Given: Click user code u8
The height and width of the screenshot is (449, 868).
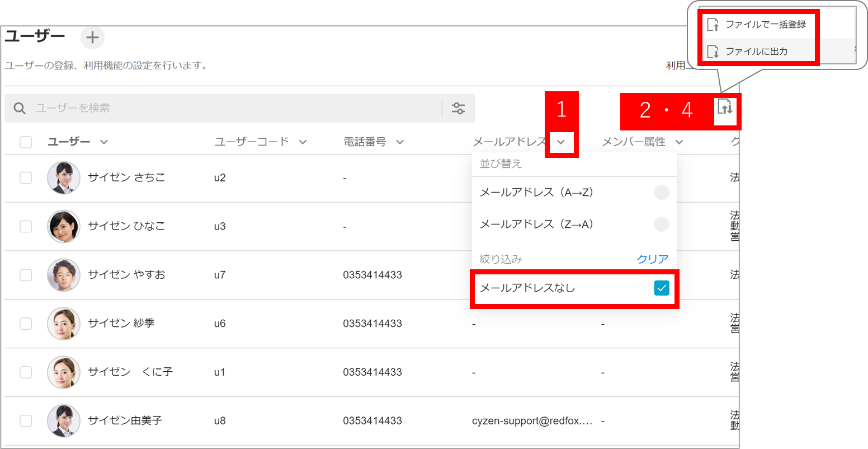Looking at the screenshot, I should pyautogui.click(x=220, y=421).
